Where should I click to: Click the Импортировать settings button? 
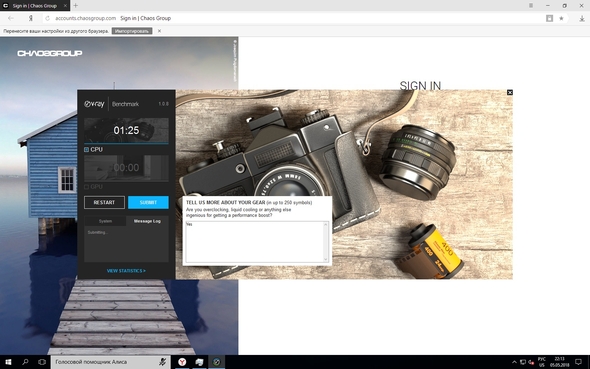click(132, 31)
